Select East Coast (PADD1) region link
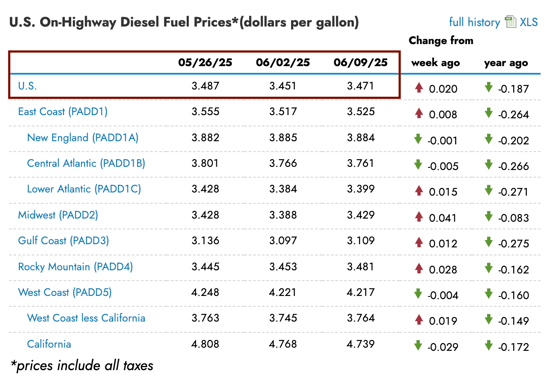 [x=63, y=112]
